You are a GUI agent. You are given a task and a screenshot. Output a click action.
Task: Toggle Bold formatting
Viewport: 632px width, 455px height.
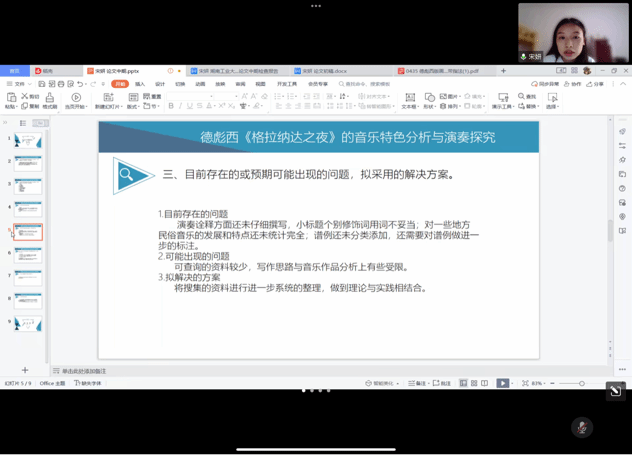tap(171, 106)
